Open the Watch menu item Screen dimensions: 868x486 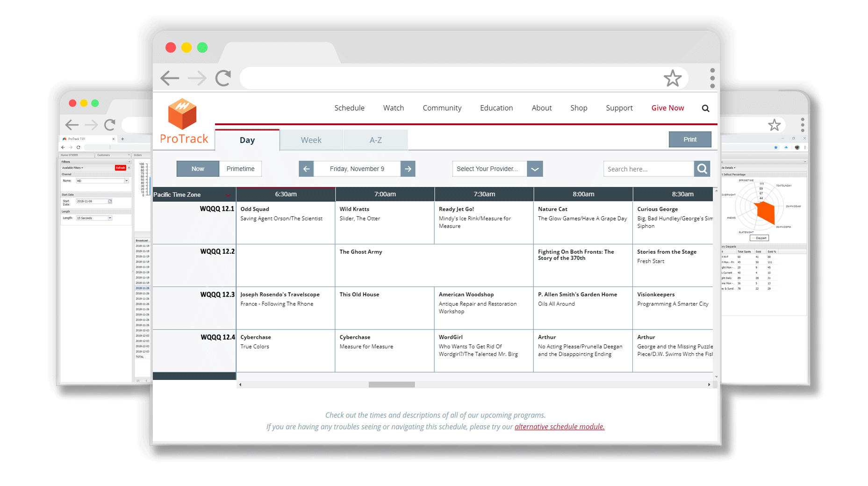click(394, 108)
